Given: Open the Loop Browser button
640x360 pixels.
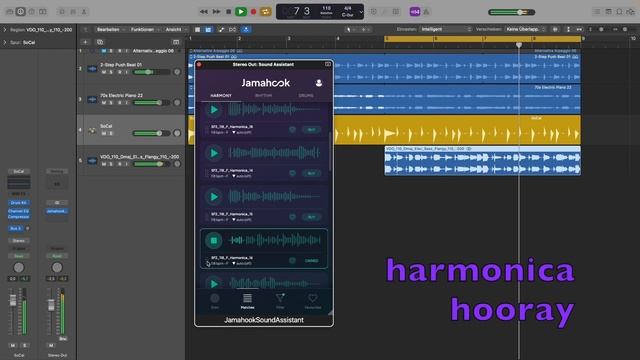Looking at the screenshot, I should tap(619, 12).
